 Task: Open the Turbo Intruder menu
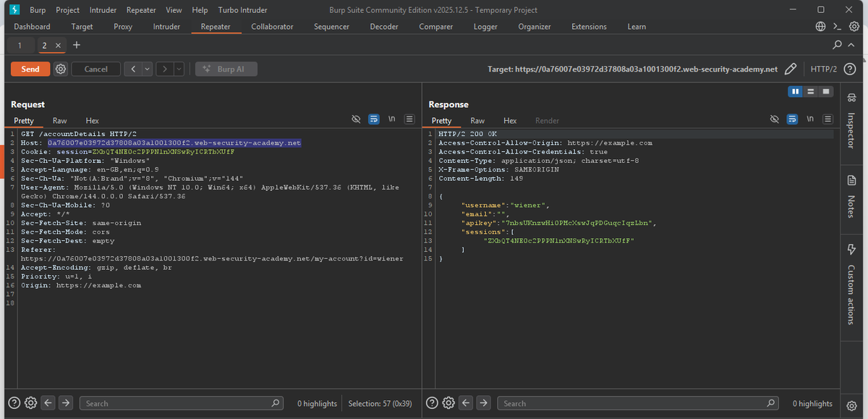[243, 10]
